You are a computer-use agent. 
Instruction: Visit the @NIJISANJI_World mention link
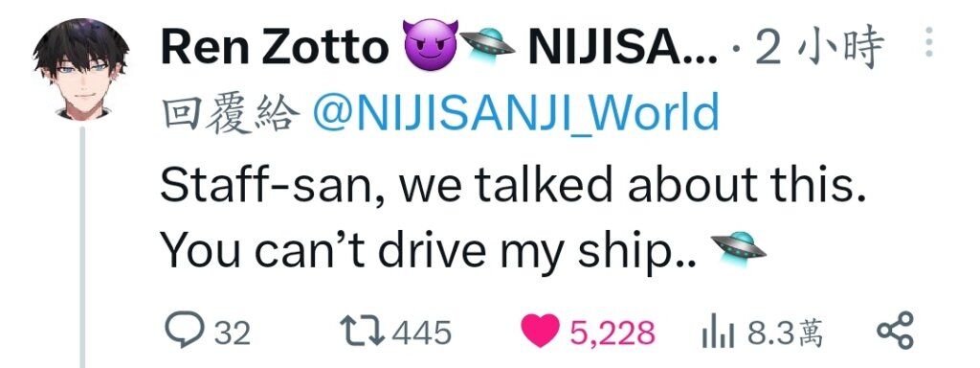(516, 113)
